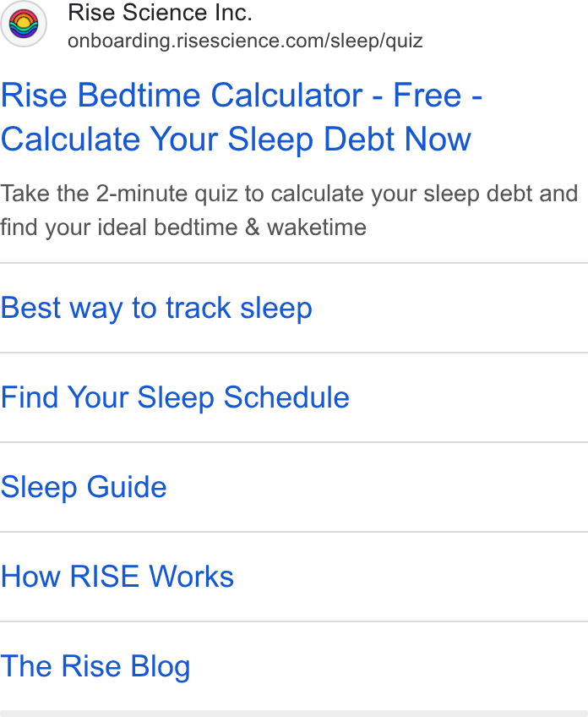
Task: Click the word Free in the headline
Action: (x=427, y=95)
